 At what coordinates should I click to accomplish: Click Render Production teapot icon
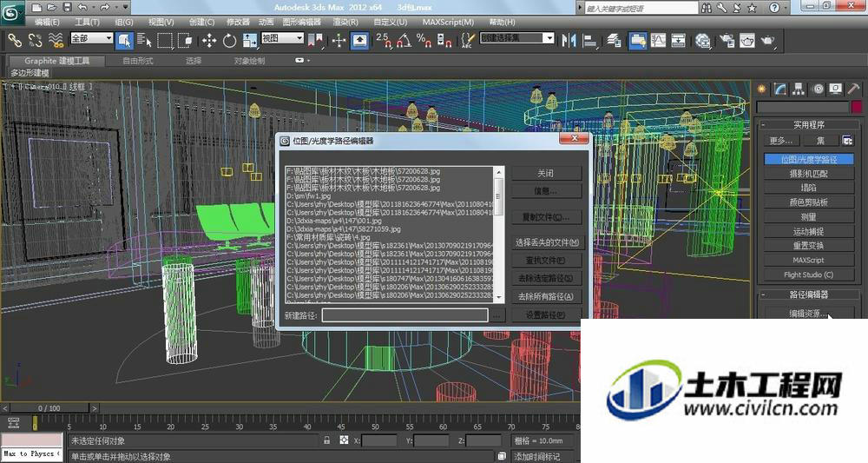tap(768, 41)
